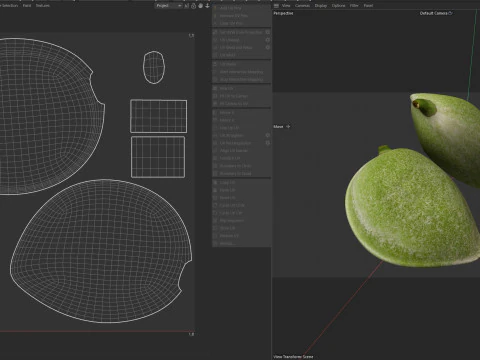The height and width of the screenshot is (360, 480).
Task: Select the lower rectangular grid UV island
Action: click(158, 157)
